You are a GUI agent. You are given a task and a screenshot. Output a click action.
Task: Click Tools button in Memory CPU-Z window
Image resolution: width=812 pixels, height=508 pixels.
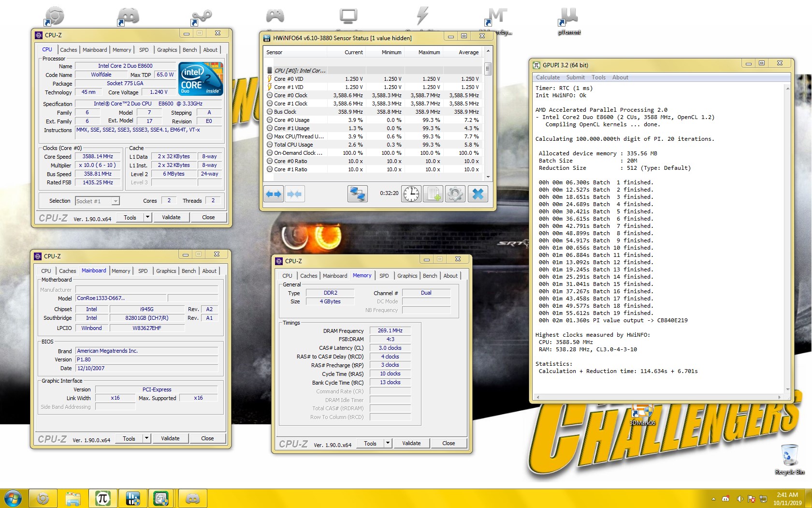pos(370,443)
